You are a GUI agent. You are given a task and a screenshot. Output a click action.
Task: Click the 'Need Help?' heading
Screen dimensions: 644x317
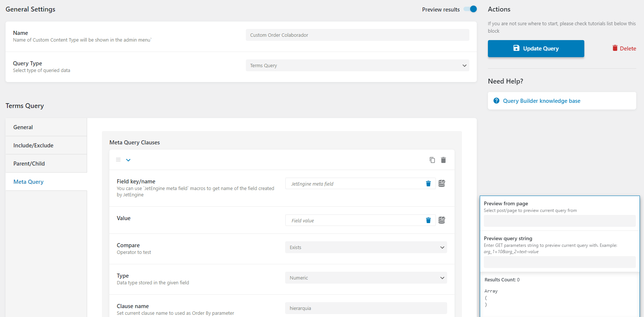[505, 81]
